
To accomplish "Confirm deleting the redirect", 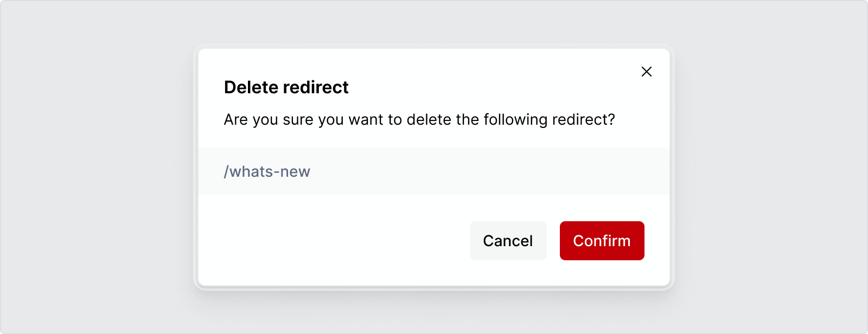I will point(602,241).
